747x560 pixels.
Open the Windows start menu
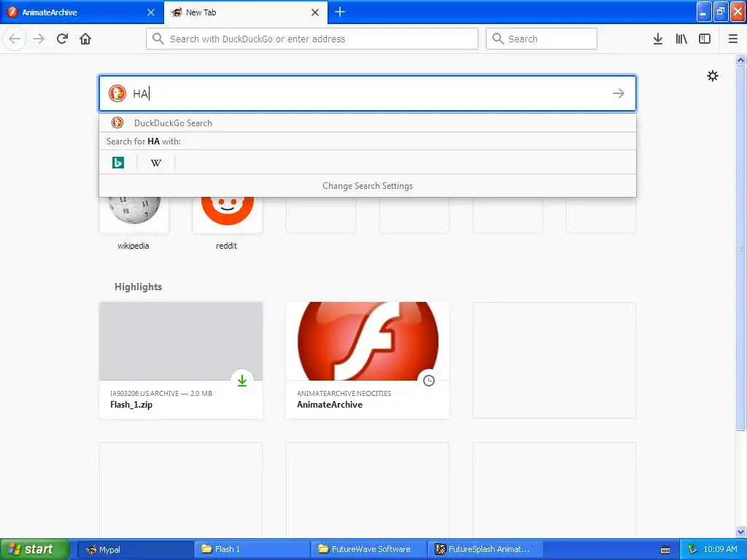tap(35, 549)
